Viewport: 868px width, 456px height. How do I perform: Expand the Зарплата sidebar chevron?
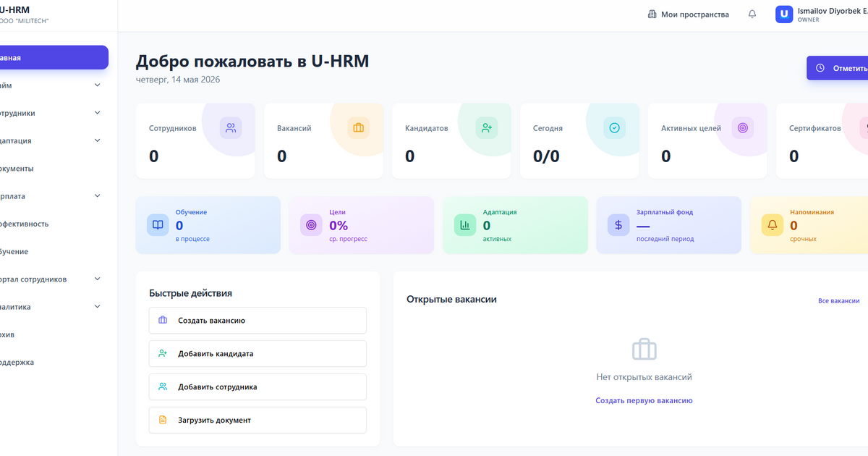tap(98, 196)
